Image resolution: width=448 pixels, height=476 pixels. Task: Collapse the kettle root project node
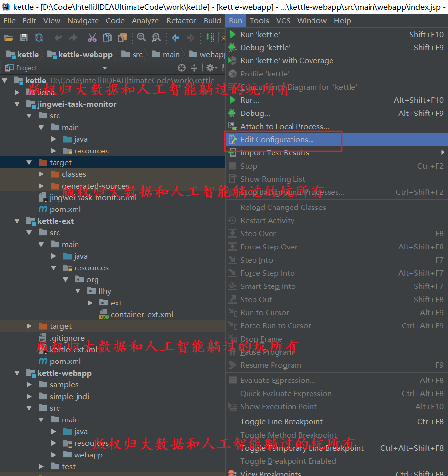tap(5, 80)
